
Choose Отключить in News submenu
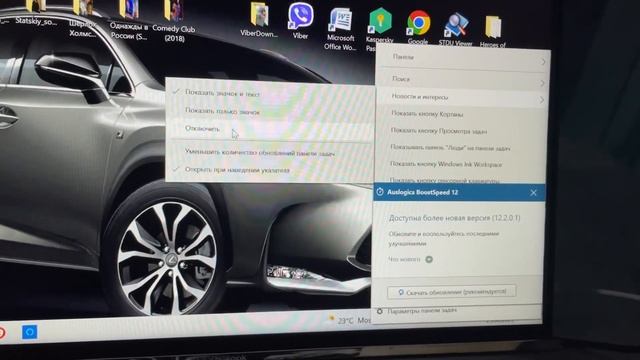(269, 129)
